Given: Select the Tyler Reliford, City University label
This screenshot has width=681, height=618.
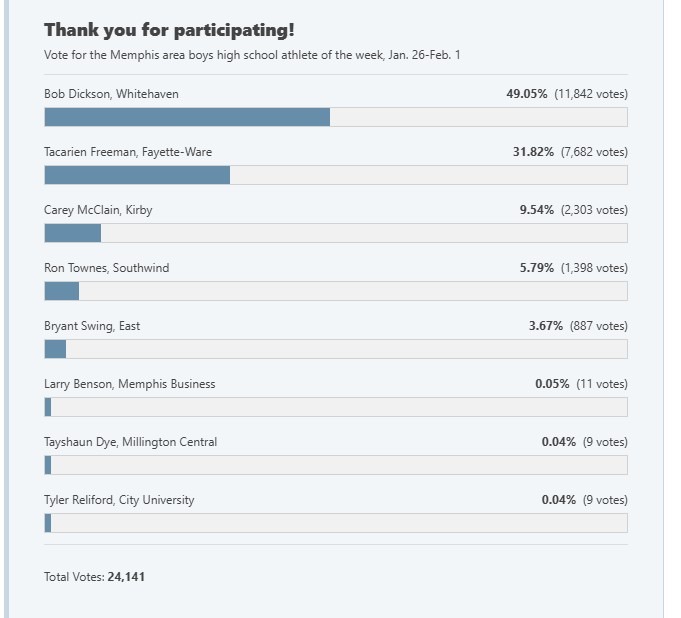Looking at the screenshot, I should (x=119, y=500).
